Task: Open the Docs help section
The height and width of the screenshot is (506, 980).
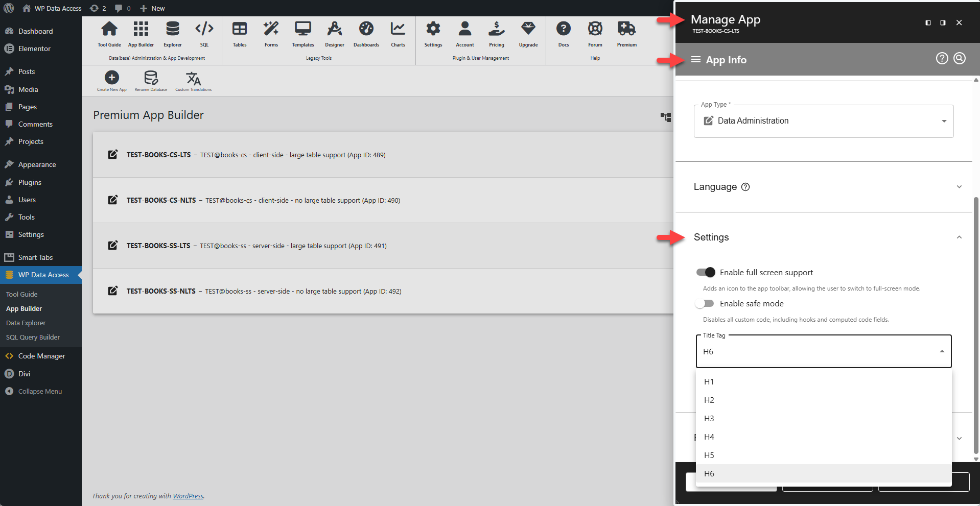Action: coord(564,33)
